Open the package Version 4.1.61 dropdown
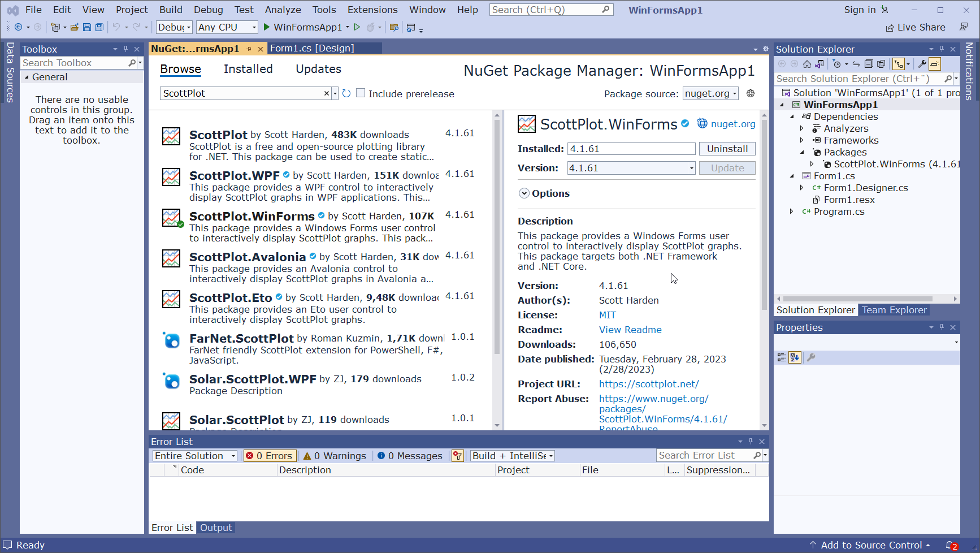 pos(631,168)
